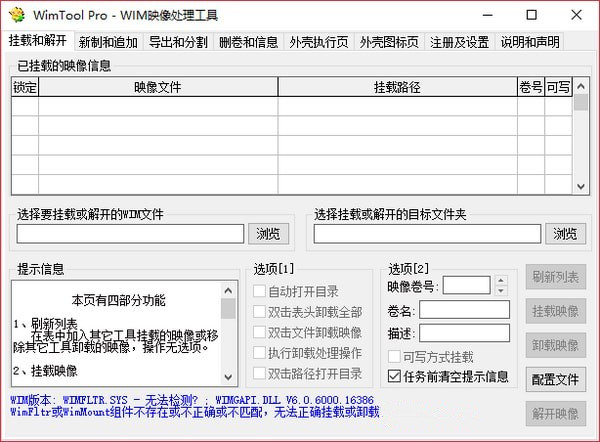The width and height of the screenshot is (600, 442).
Task: Click the 卷名 text field
Action: pos(464,310)
